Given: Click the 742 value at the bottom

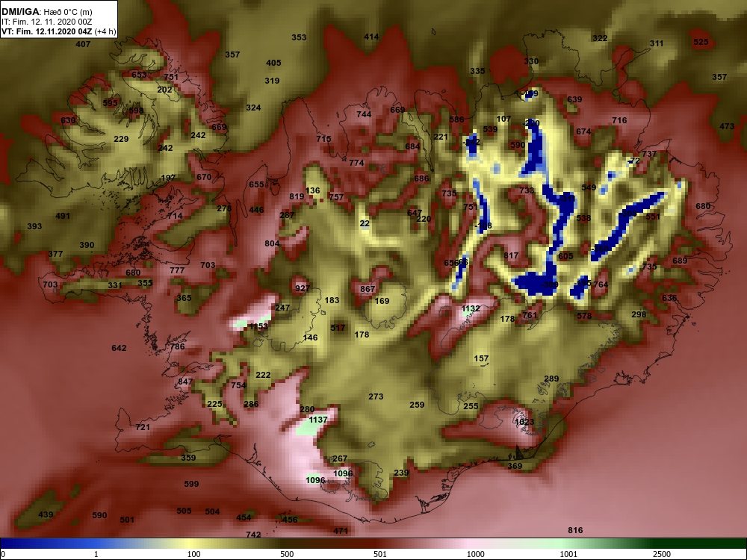Looking at the screenshot, I should 253,535.
